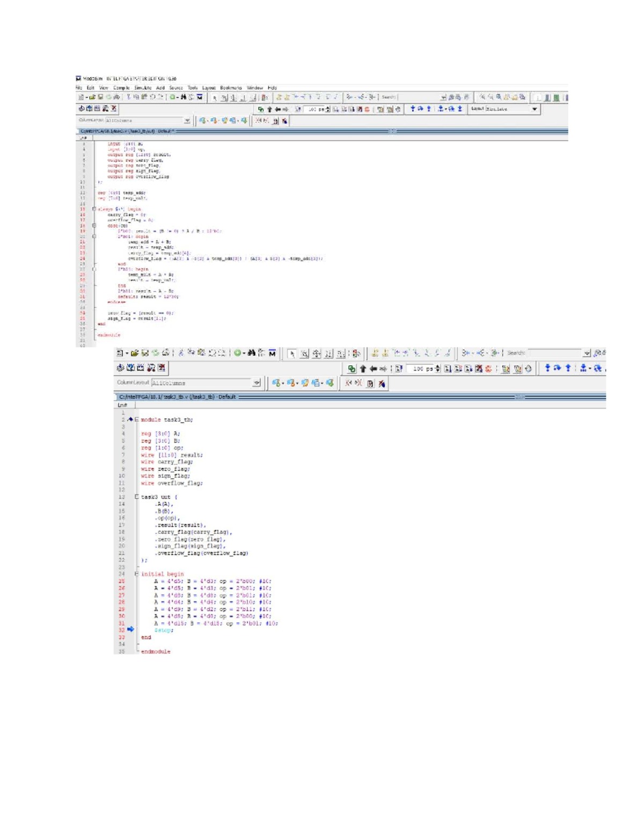The width and height of the screenshot is (644, 834).
Task: Click the run length stepper arrows in lower toolbar
Action: coord(437,369)
